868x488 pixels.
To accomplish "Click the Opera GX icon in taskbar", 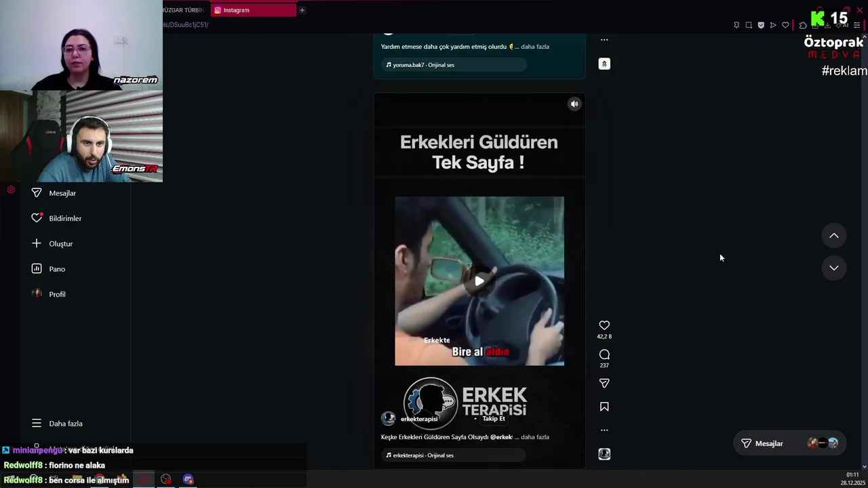I will [x=144, y=479].
